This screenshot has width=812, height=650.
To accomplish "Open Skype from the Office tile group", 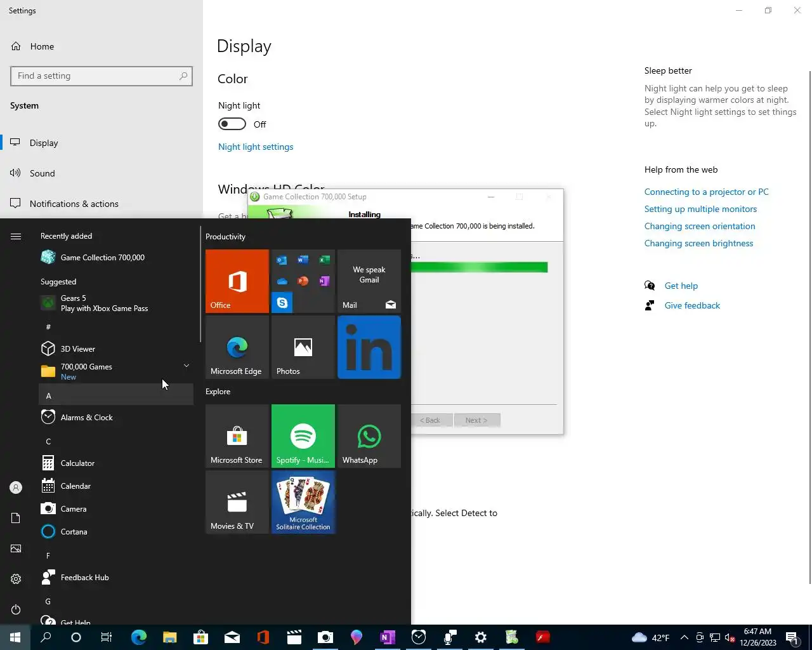I will click(282, 303).
